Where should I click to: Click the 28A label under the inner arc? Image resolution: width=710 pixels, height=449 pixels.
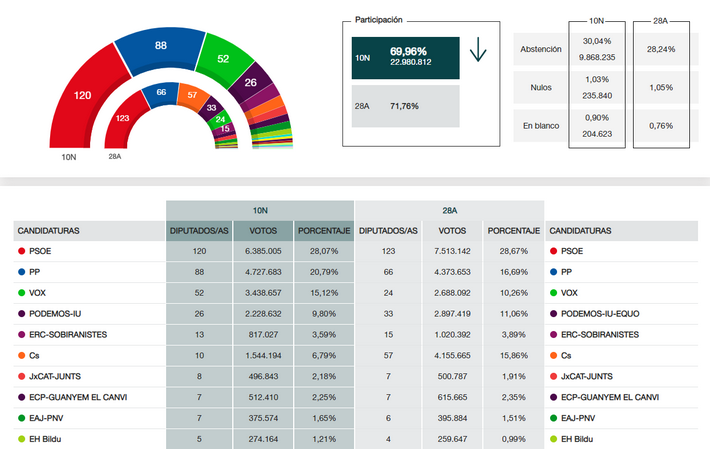coord(115,156)
